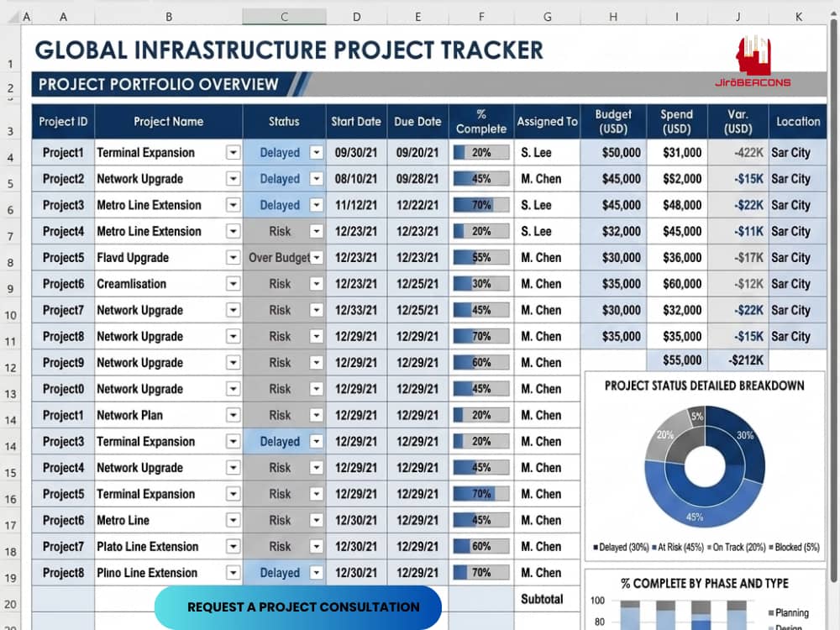
Task: Click the Project Status Detailed Breakdown chart title
Action: [x=705, y=386]
